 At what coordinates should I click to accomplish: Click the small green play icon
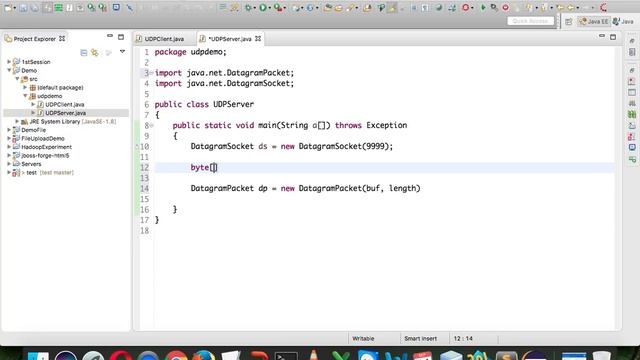point(483,7)
